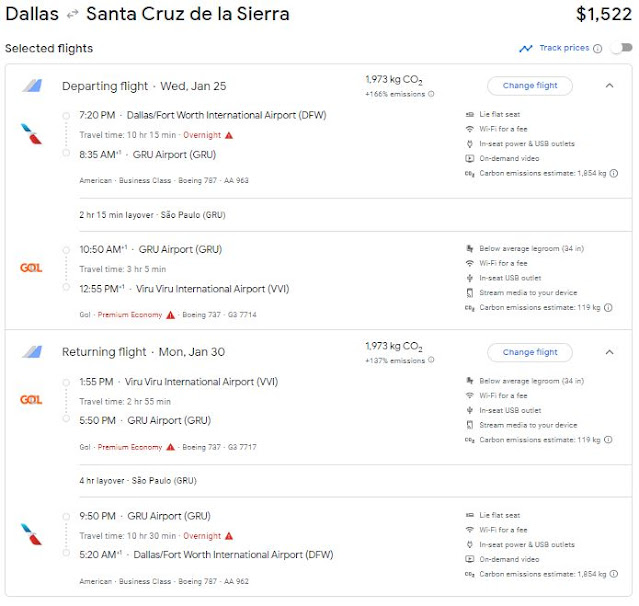Collapse the Departing flight details chevron
The image size is (639, 606).
click(610, 86)
